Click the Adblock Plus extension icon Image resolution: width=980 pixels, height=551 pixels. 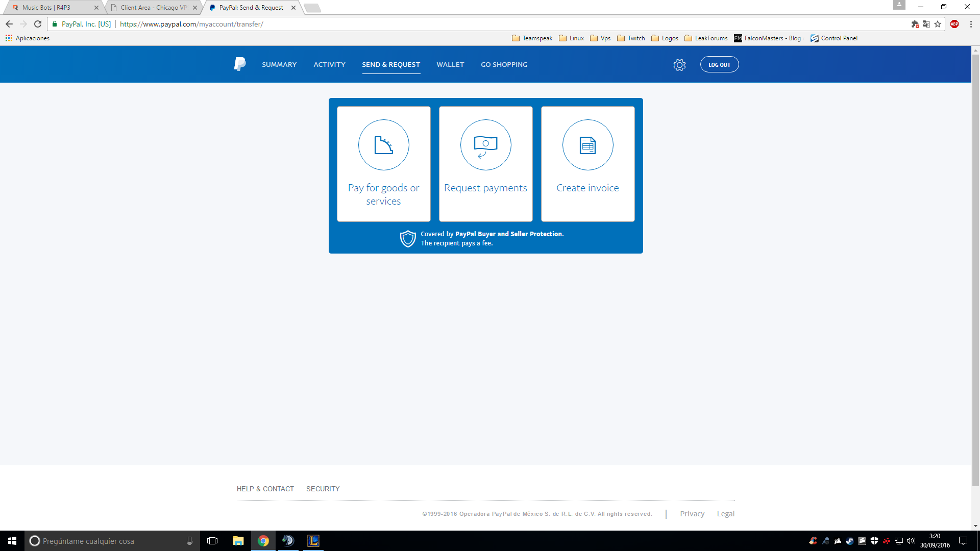(x=954, y=24)
